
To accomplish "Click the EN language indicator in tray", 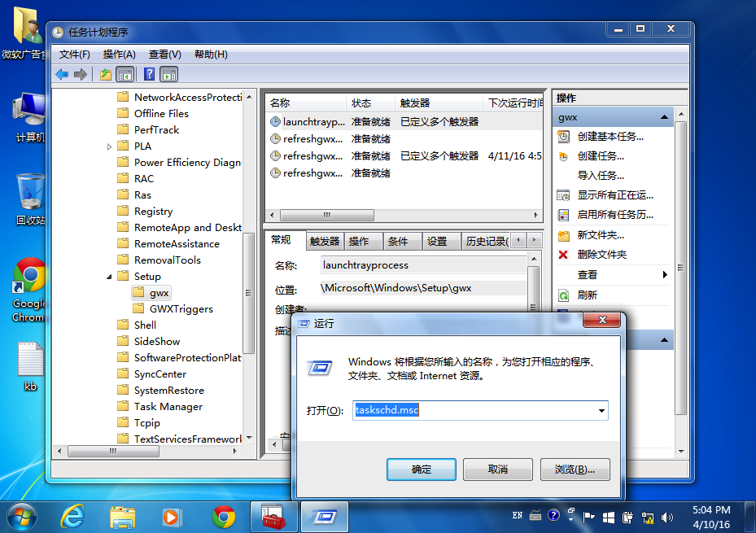I will click(518, 516).
